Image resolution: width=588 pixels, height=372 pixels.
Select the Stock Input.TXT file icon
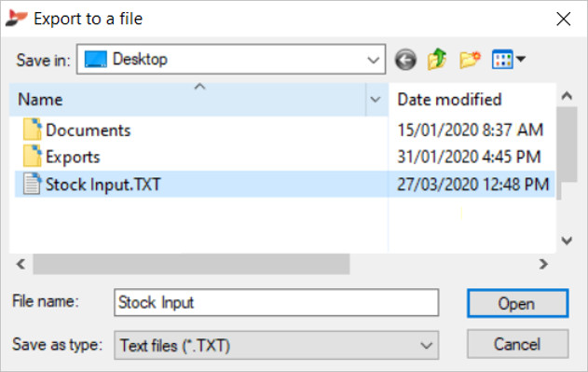(32, 184)
